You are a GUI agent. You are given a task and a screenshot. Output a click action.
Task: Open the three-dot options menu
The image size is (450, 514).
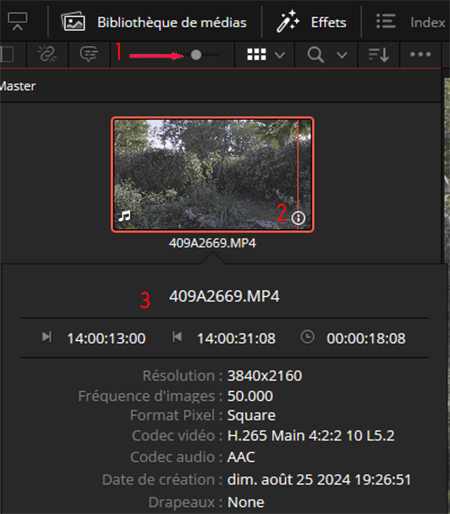421,54
